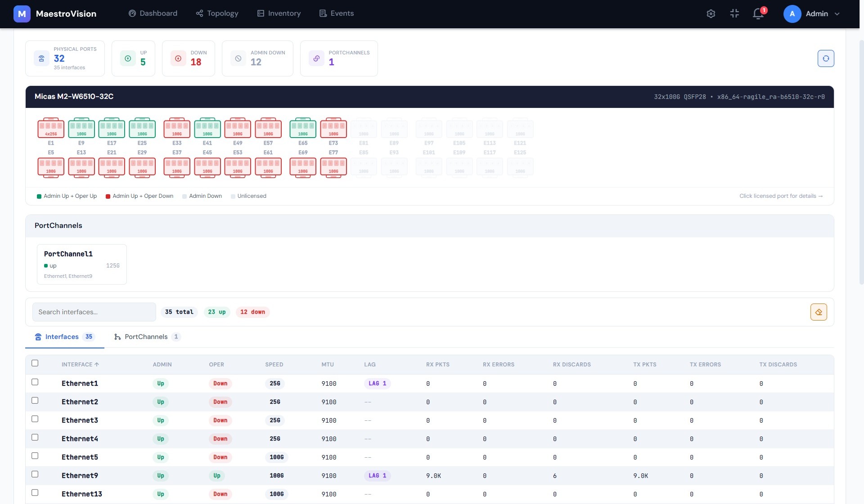
Task: Open the PortChannel1 card
Action: point(82,264)
